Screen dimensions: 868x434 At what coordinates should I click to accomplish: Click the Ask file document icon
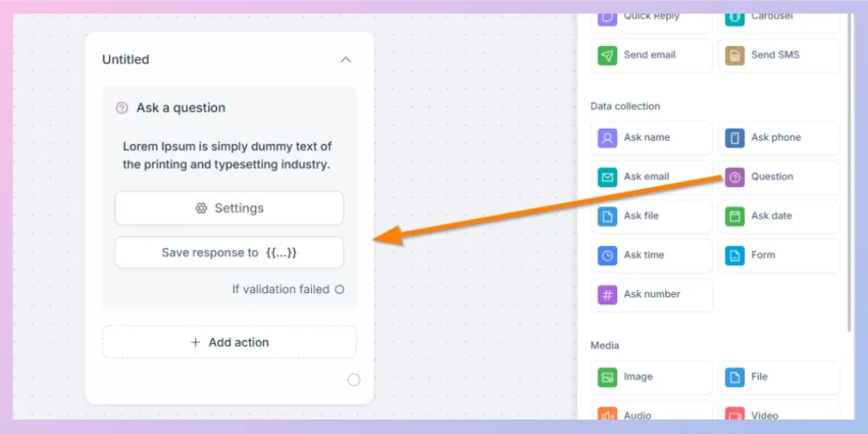pos(607,216)
